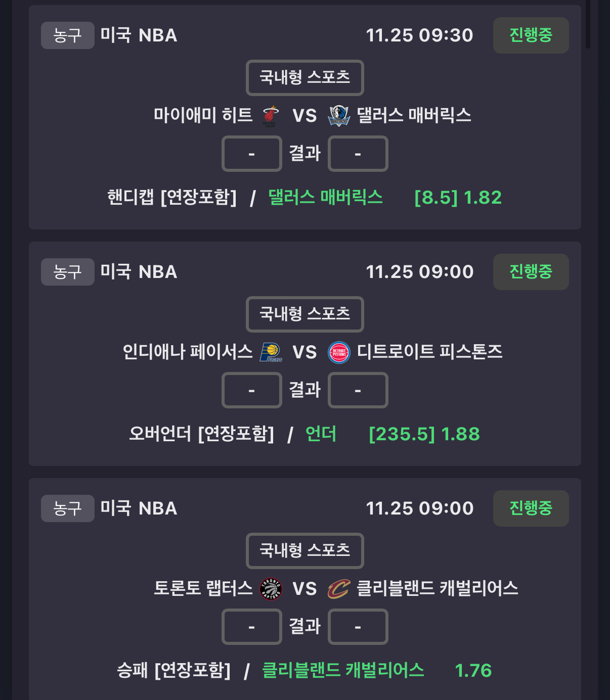Click the Cleveland Cavaliers team logo
The width and height of the screenshot is (610, 700).
pyautogui.click(x=338, y=589)
